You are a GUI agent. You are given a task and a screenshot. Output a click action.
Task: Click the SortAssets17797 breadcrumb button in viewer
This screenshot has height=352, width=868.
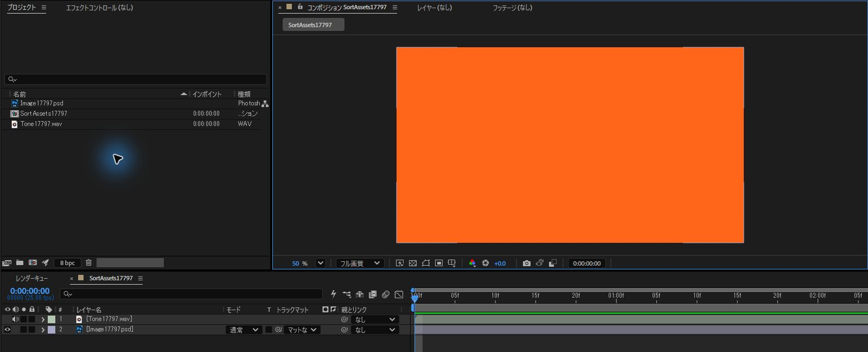[x=313, y=25]
